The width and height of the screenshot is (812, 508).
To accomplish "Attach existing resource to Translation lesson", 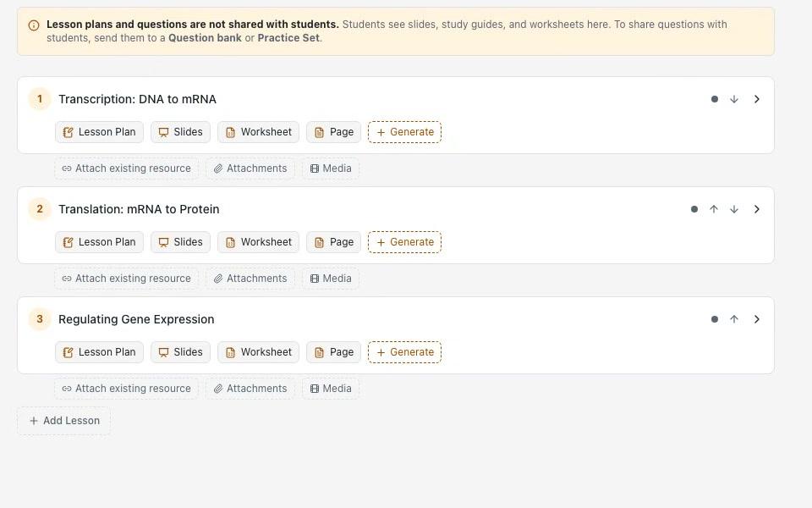I will click(127, 279).
